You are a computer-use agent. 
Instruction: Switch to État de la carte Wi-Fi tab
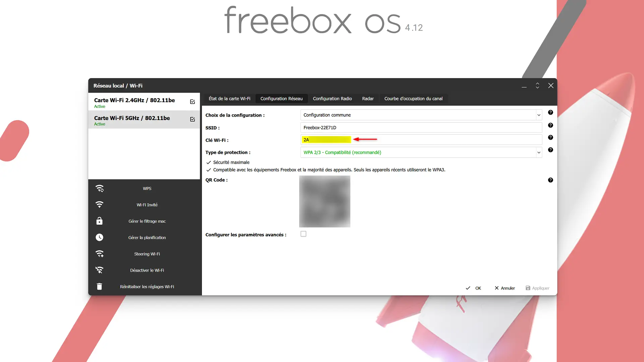[x=229, y=99]
